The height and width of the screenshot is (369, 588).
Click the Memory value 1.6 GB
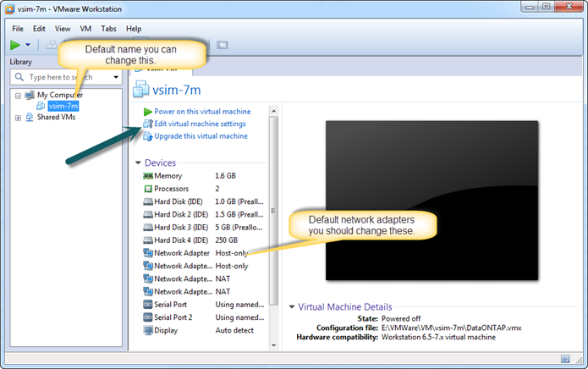click(x=225, y=176)
